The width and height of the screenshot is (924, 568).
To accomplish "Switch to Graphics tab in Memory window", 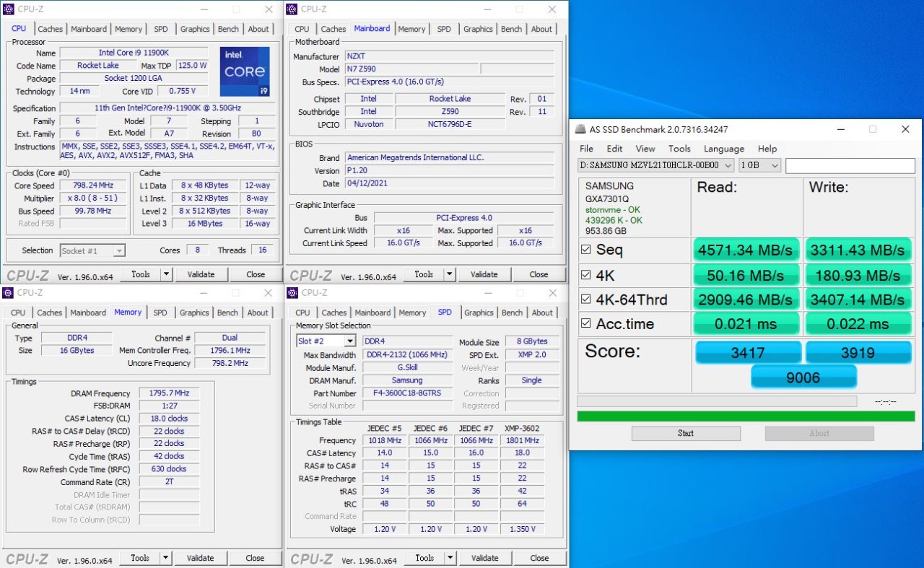I will click(194, 313).
